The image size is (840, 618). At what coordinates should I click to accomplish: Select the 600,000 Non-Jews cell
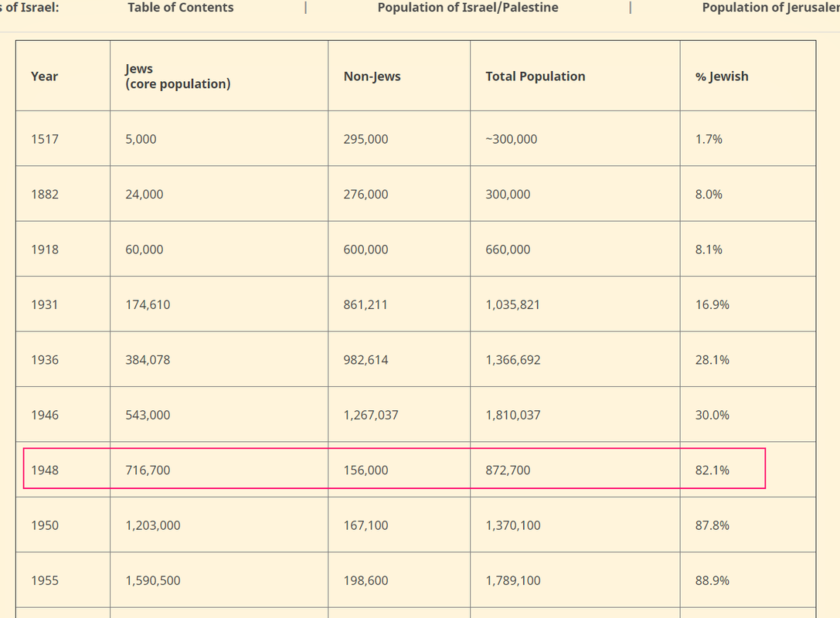pos(399,249)
